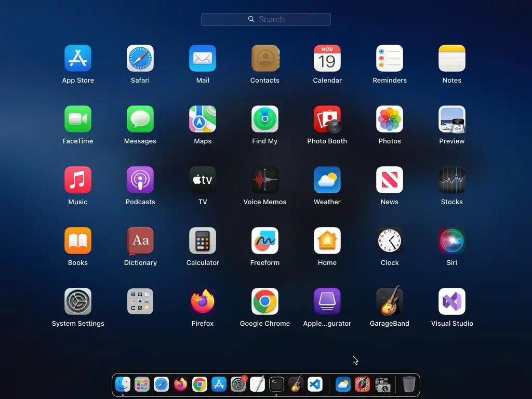Open the Mail app icon

click(x=203, y=58)
